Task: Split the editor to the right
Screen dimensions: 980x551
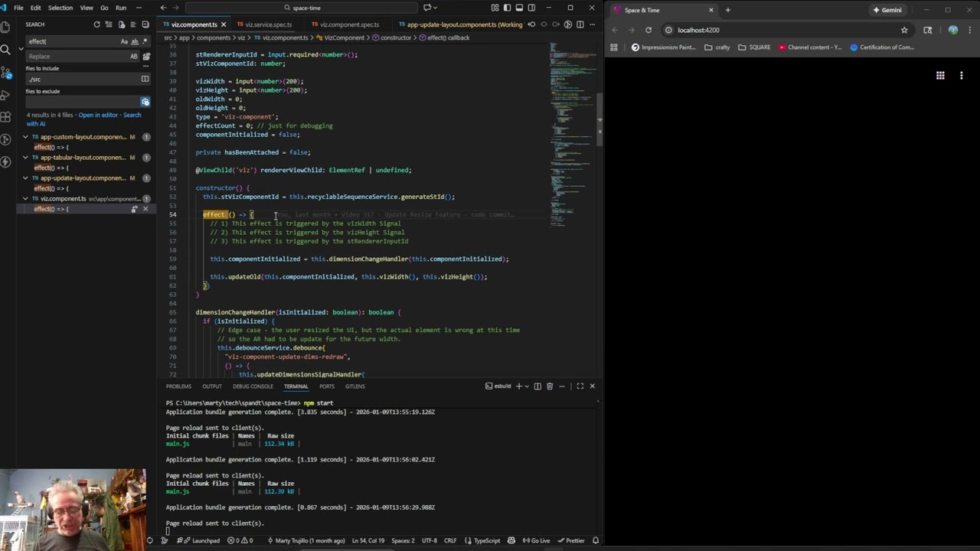Action: [580, 24]
